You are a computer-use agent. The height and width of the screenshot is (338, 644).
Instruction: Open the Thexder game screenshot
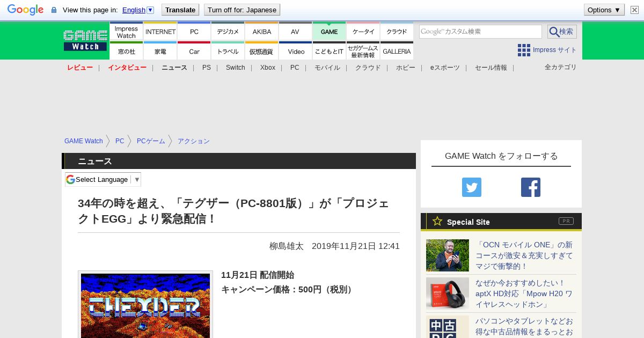point(145,305)
